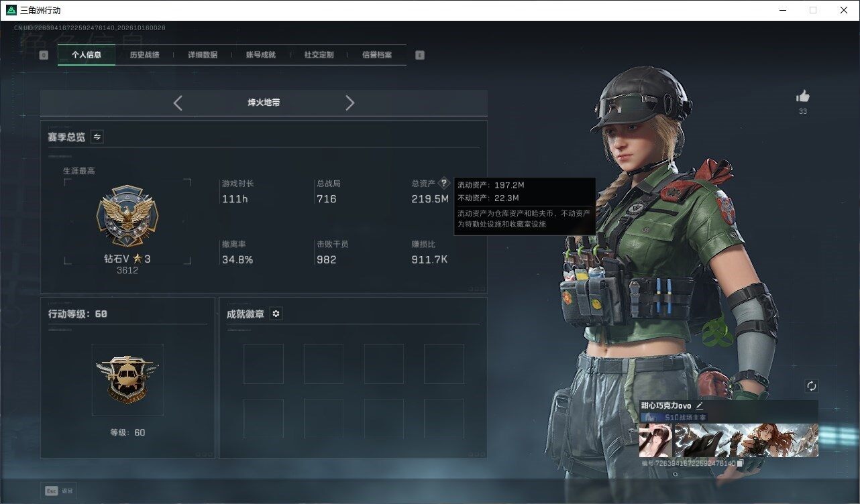Click the helicopter badge under 行动等级
This screenshot has height=504, width=860.
127,379
